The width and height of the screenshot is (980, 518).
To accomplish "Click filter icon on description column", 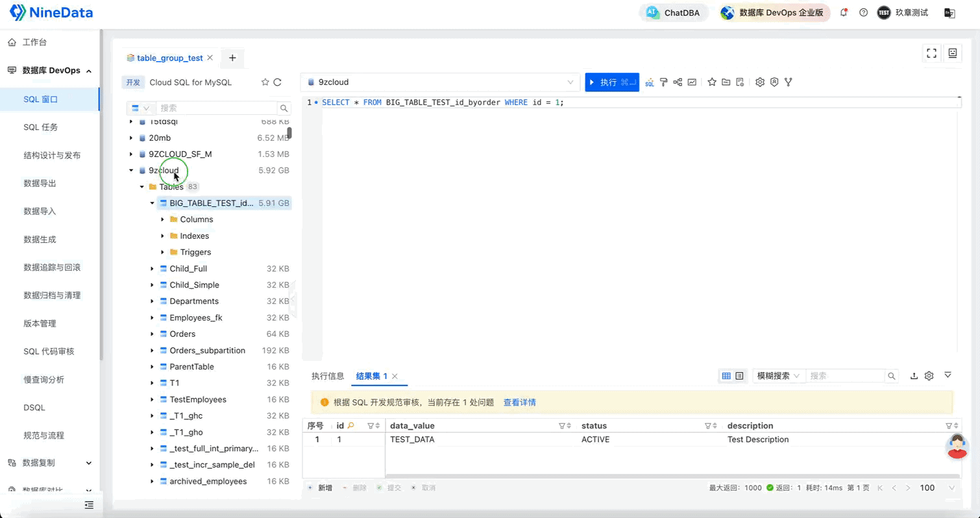I will click(x=949, y=426).
